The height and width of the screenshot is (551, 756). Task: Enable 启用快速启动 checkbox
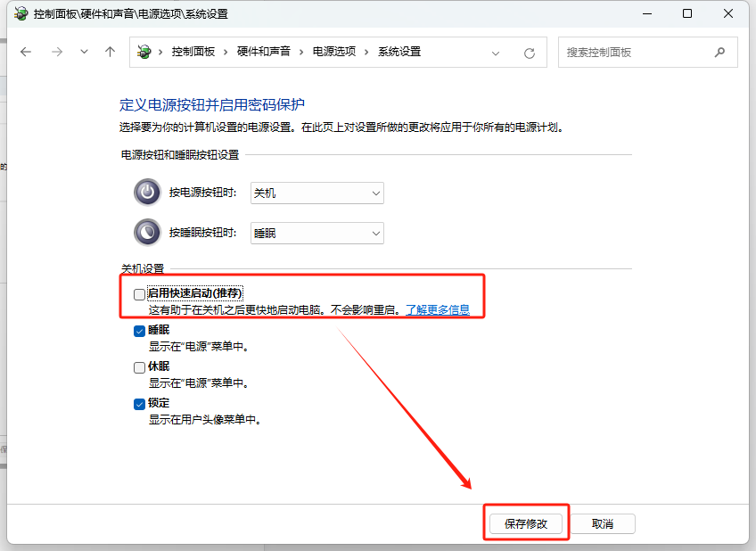pyautogui.click(x=139, y=293)
